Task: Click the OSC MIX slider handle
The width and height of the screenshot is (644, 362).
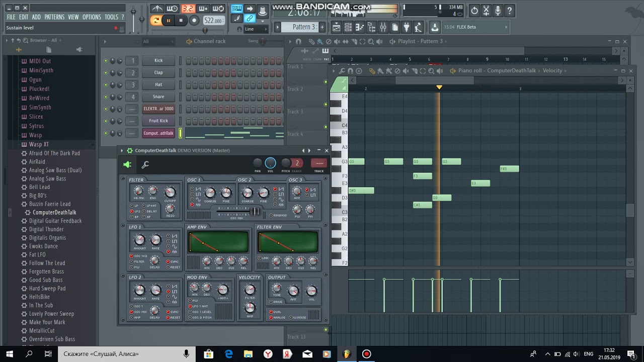Action: tap(255, 211)
